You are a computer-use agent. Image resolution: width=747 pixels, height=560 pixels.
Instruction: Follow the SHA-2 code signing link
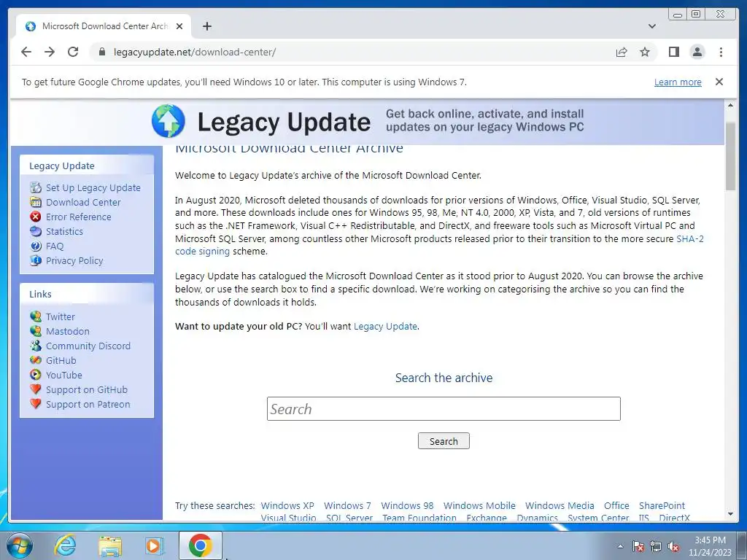pyautogui.click(x=690, y=238)
